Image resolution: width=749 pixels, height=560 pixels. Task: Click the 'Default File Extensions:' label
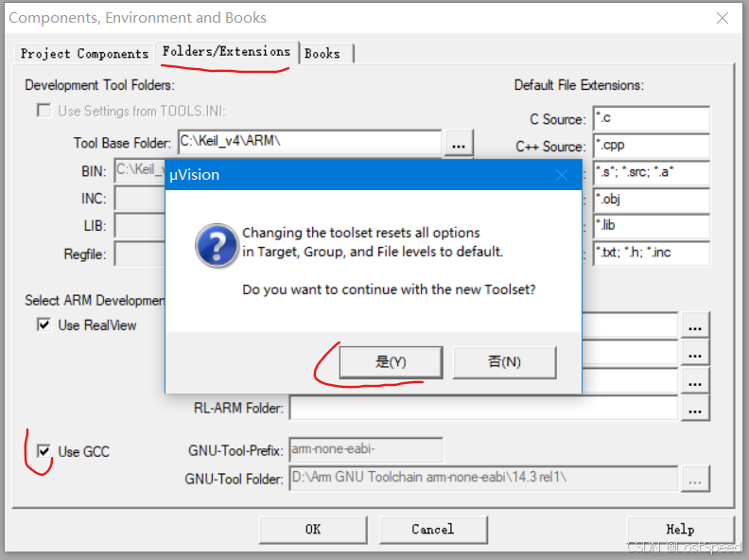coord(579,85)
